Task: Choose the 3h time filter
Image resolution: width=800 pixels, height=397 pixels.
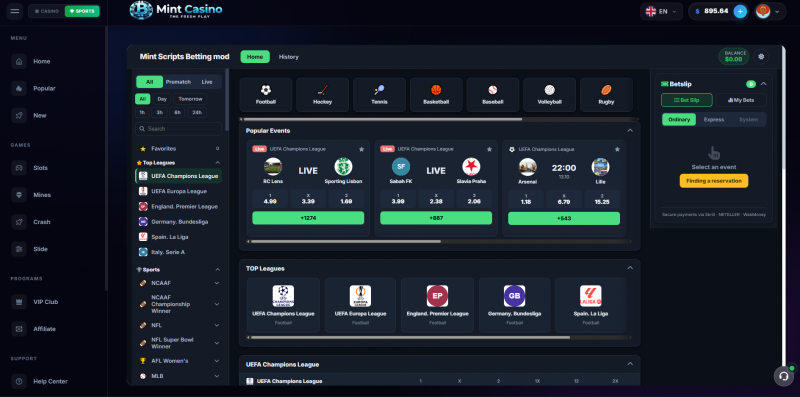Action: tap(160, 112)
